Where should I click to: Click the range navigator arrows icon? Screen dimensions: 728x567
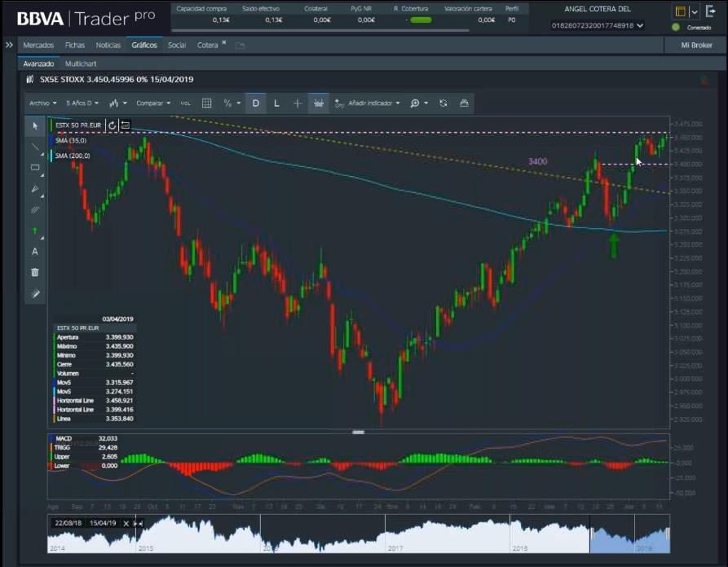[139, 523]
